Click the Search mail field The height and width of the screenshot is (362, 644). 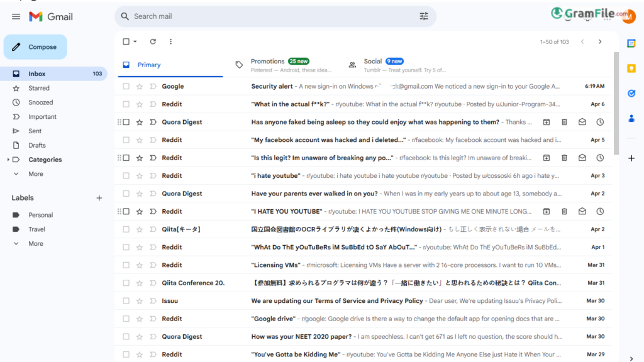pos(275,16)
